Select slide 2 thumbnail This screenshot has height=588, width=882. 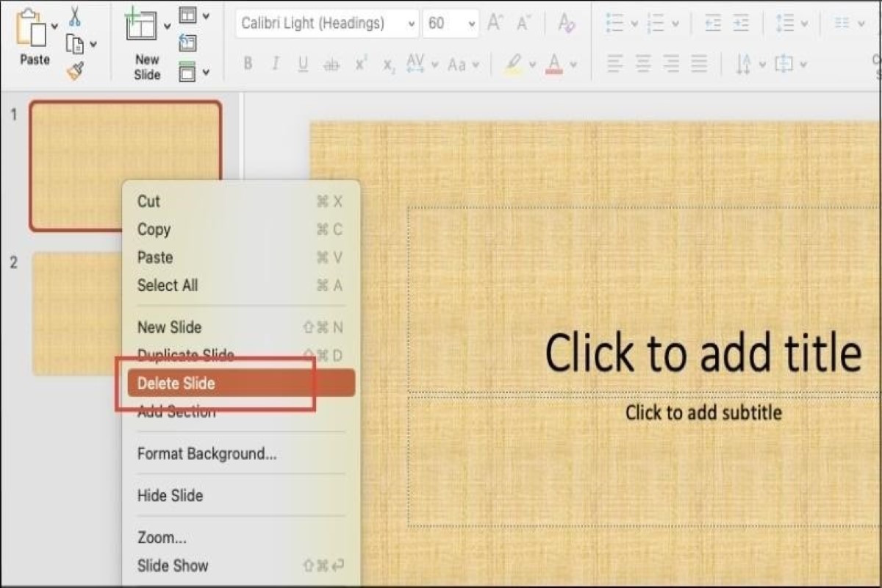tap(76, 314)
